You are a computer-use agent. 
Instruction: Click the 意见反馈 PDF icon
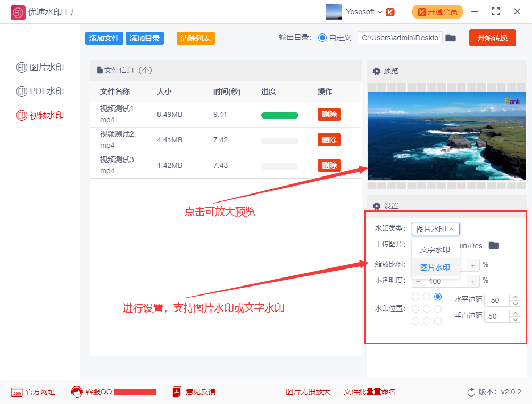177,392
